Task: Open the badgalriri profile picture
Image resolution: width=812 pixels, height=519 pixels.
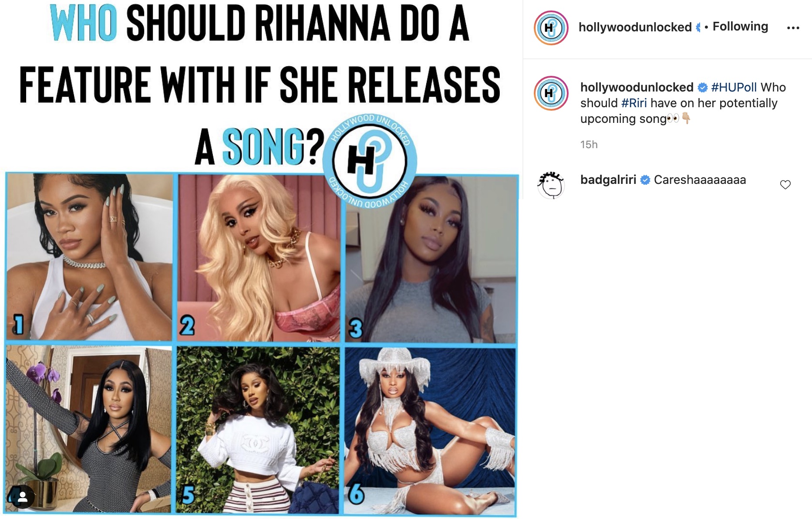Action: pos(551,185)
